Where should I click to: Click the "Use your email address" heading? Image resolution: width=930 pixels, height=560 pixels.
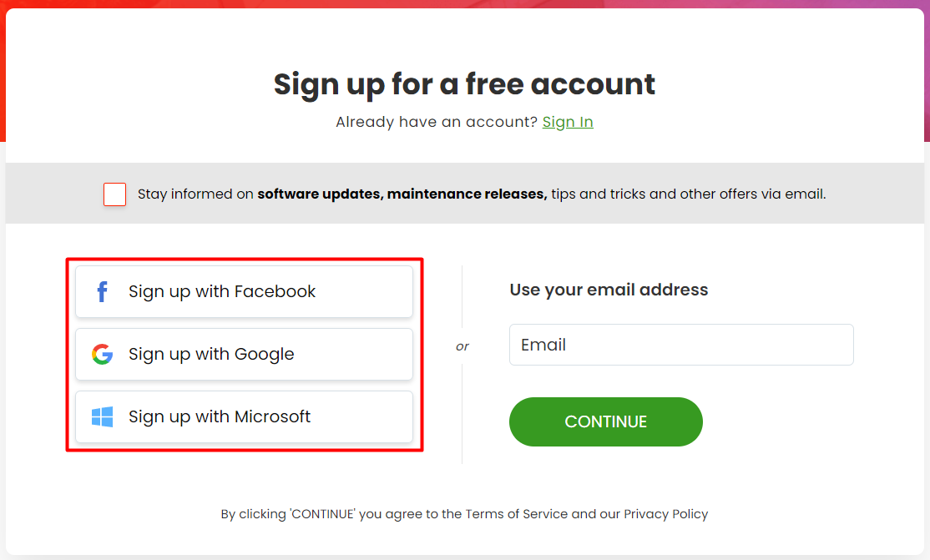click(x=609, y=290)
